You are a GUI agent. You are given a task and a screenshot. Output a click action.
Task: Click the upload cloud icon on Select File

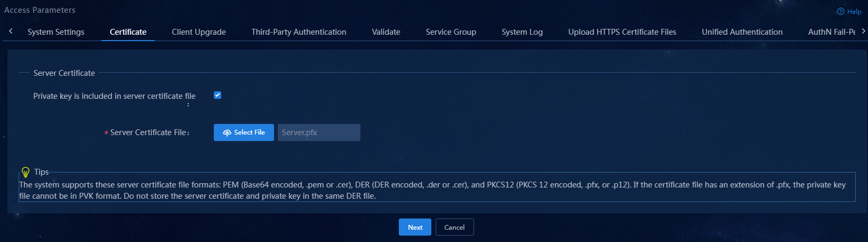227,132
